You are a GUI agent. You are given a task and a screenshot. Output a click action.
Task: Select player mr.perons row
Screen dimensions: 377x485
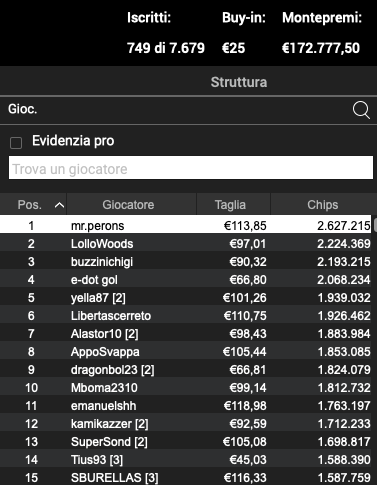[185, 224]
